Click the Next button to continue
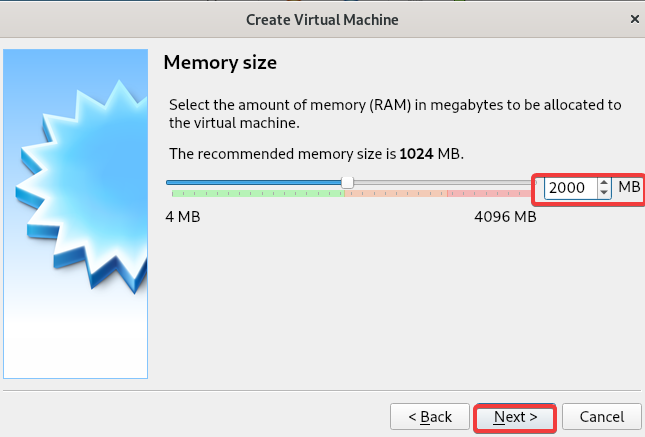This screenshot has width=645, height=437. [x=515, y=417]
